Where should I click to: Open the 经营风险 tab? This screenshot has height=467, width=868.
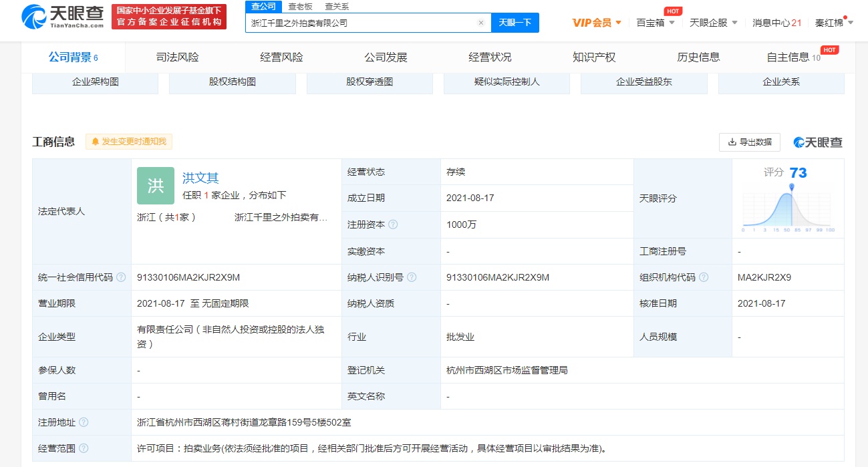coord(281,57)
